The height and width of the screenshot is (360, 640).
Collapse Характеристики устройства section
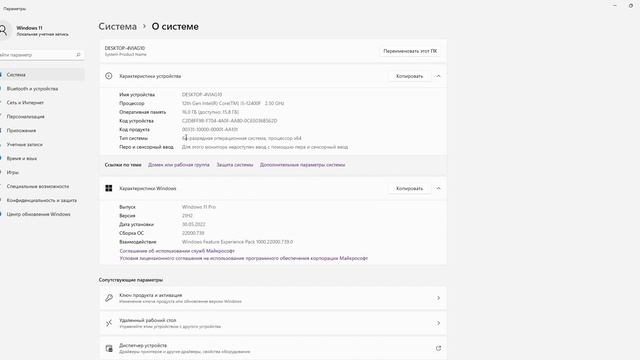[438, 76]
